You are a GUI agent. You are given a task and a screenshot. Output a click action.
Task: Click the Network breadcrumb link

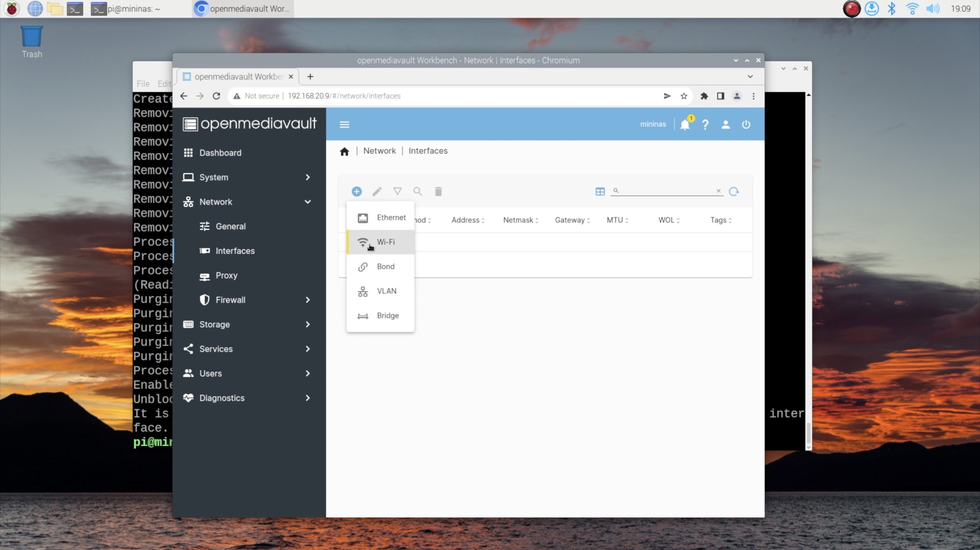tap(379, 151)
